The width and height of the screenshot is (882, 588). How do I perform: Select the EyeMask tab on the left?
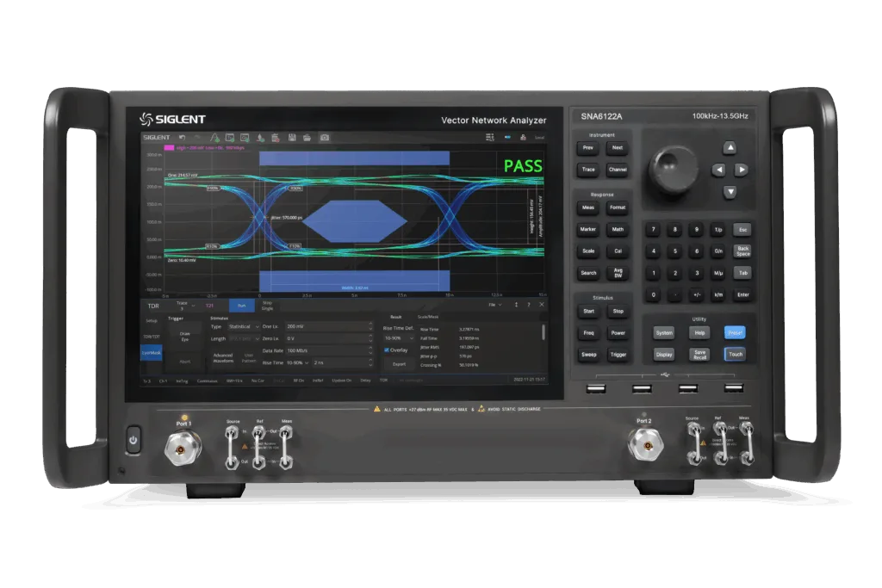(x=150, y=352)
